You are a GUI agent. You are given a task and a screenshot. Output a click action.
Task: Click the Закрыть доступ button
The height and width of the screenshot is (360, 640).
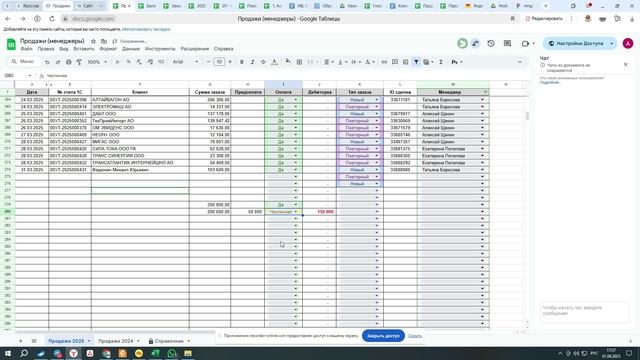pyautogui.click(x=383, y=336)
